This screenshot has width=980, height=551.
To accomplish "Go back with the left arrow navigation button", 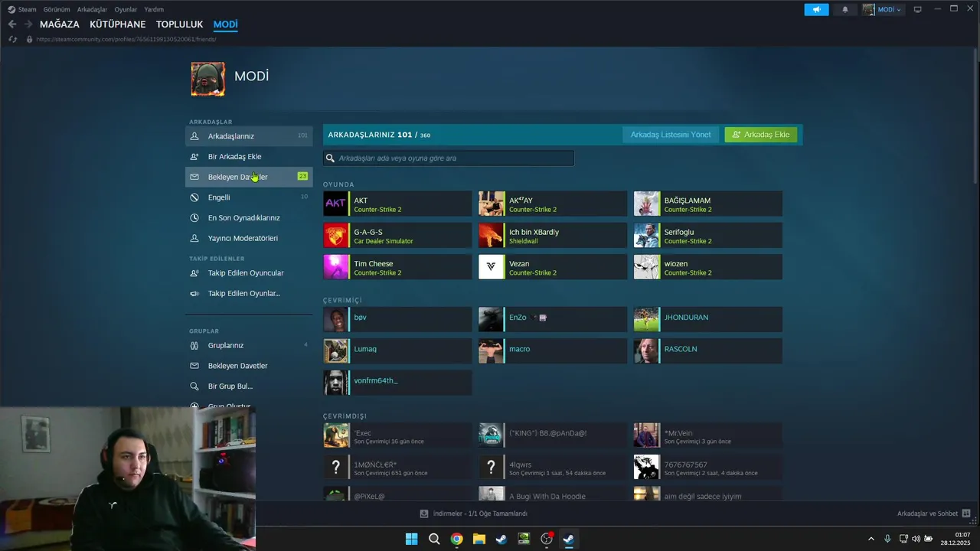I will [12, 24].
